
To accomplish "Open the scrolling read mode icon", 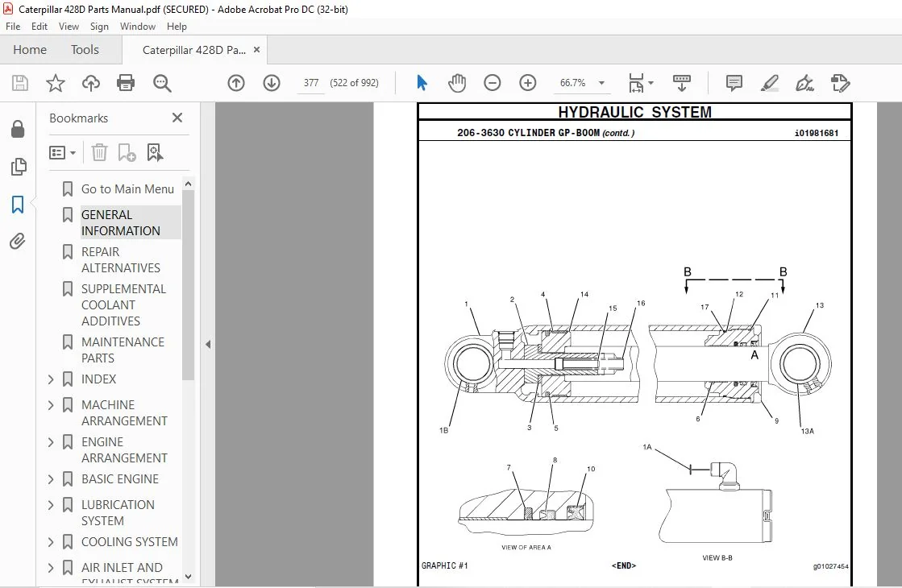I will point(682,83).
